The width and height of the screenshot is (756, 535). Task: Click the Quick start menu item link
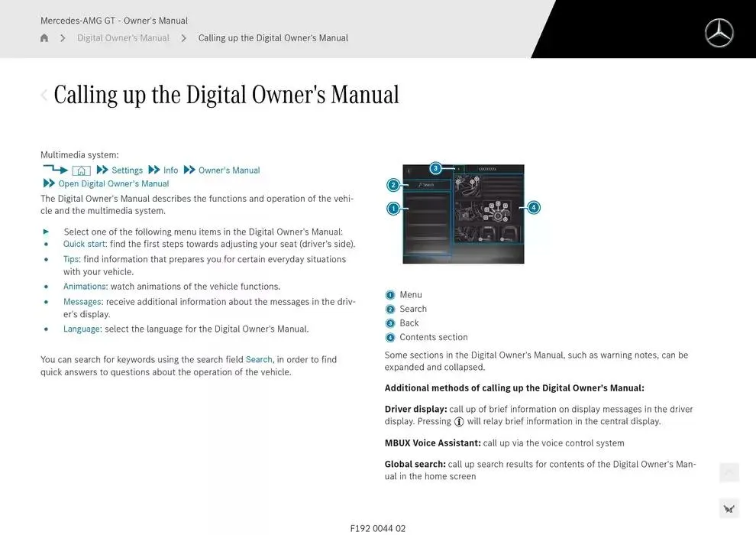coord(84,245)
